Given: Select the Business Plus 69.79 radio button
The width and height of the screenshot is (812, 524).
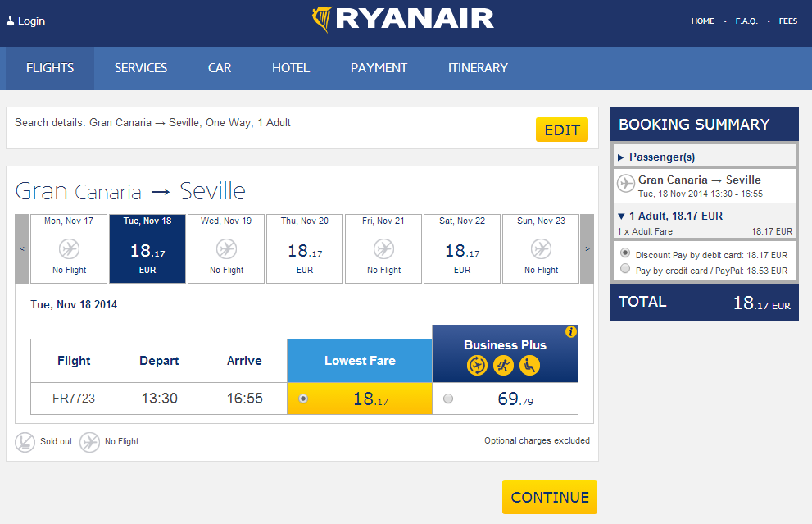Looking at the screenshot, I should click(448, 399).
